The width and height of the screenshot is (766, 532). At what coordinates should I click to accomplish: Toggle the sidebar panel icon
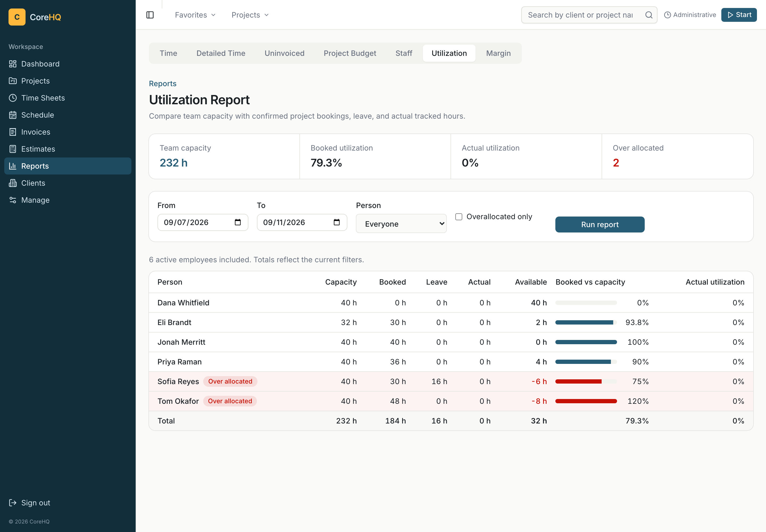[150, 15]
